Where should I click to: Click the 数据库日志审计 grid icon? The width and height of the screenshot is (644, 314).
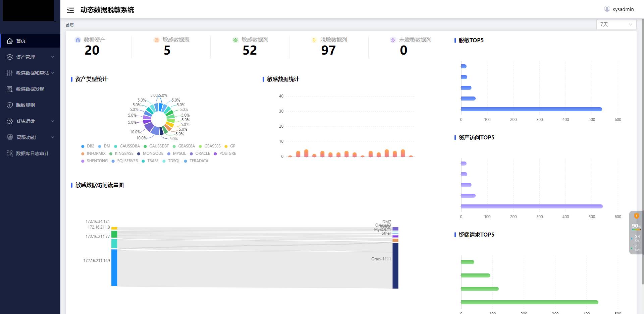pyautogui.click(x=10, y=153)
